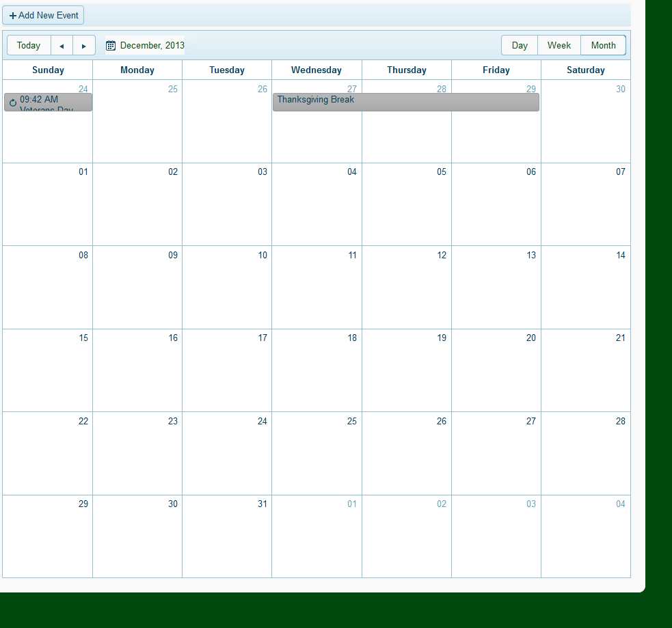Advance to the next month with the right arrow
Screen dimensions: 672x628
[x=84, y=45]
